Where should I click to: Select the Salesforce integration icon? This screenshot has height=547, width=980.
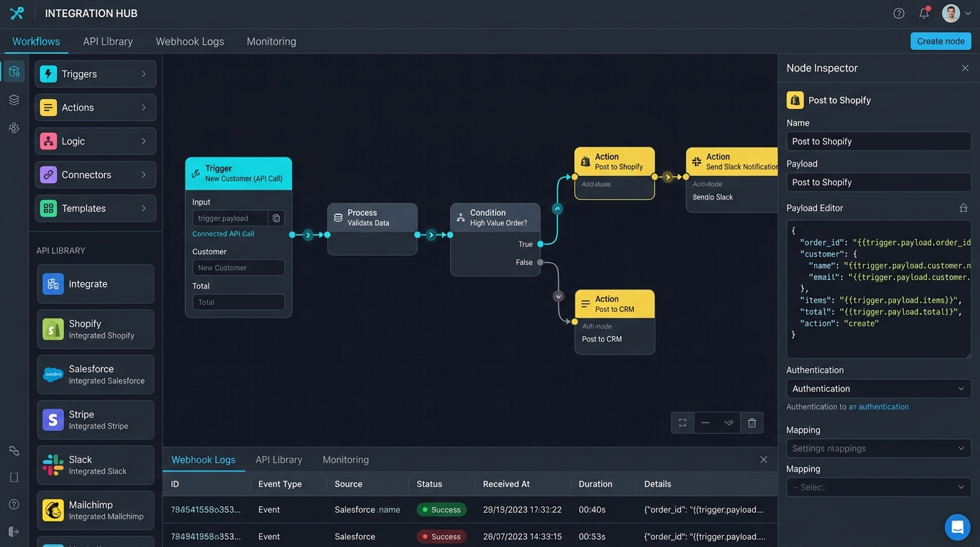pos(53,375)
